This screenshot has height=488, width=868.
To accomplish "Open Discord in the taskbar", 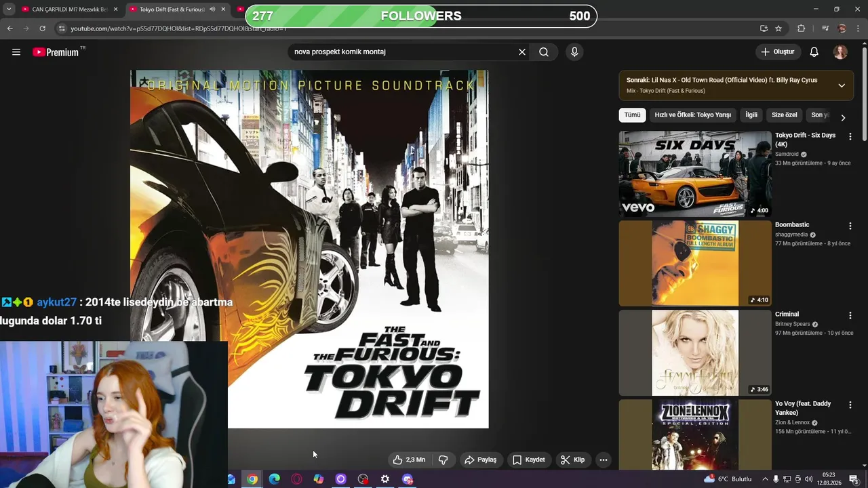I will click(x=408, y=479).
